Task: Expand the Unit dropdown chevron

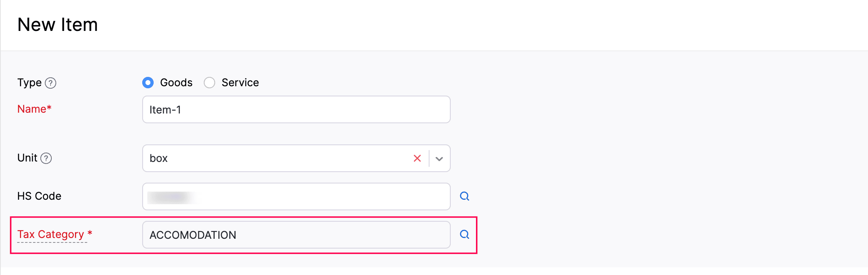Action: (x=439, y=159)
